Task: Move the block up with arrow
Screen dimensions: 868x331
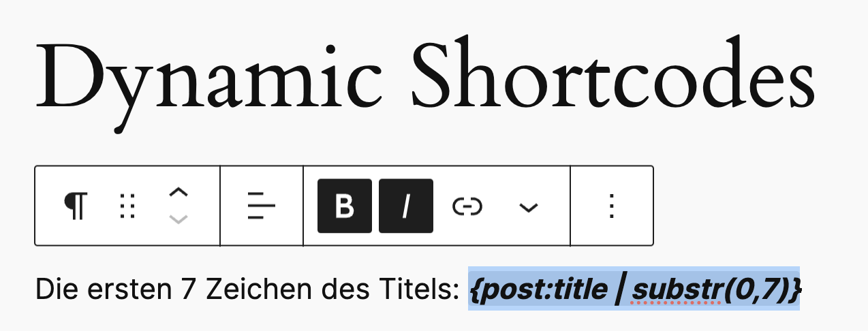Action: 178,193
